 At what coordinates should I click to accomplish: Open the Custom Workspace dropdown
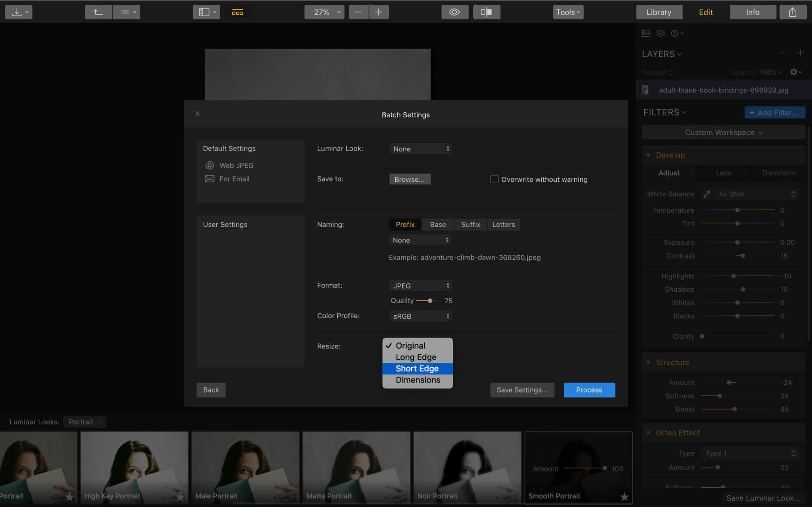coord(723,132)
